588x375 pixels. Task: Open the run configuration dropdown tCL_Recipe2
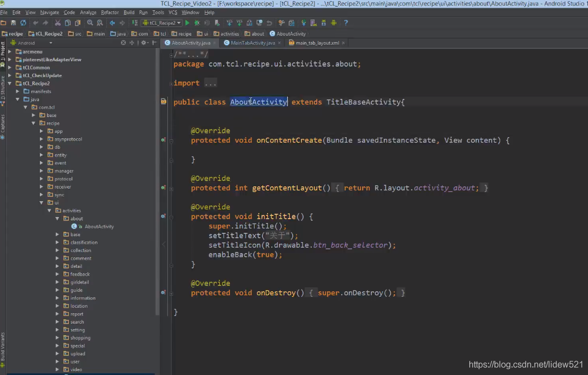coord(162,22)
